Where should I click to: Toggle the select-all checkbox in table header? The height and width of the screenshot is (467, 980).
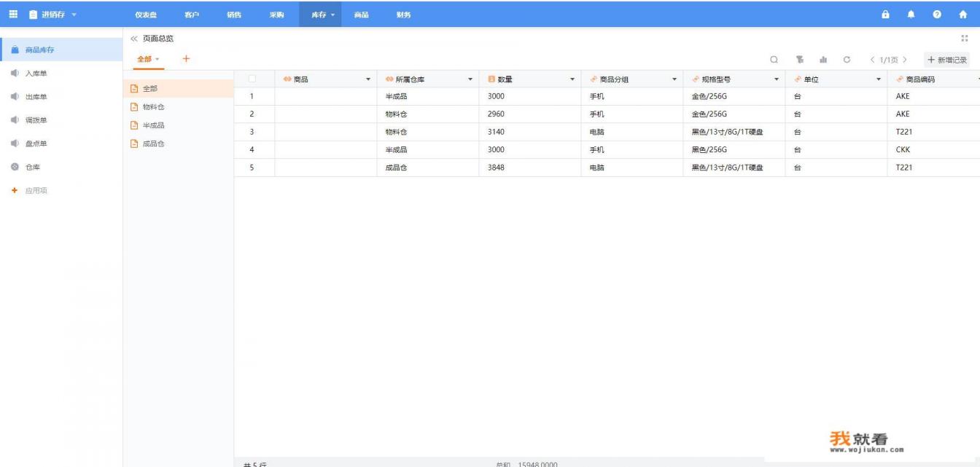(x=252, y=79)
